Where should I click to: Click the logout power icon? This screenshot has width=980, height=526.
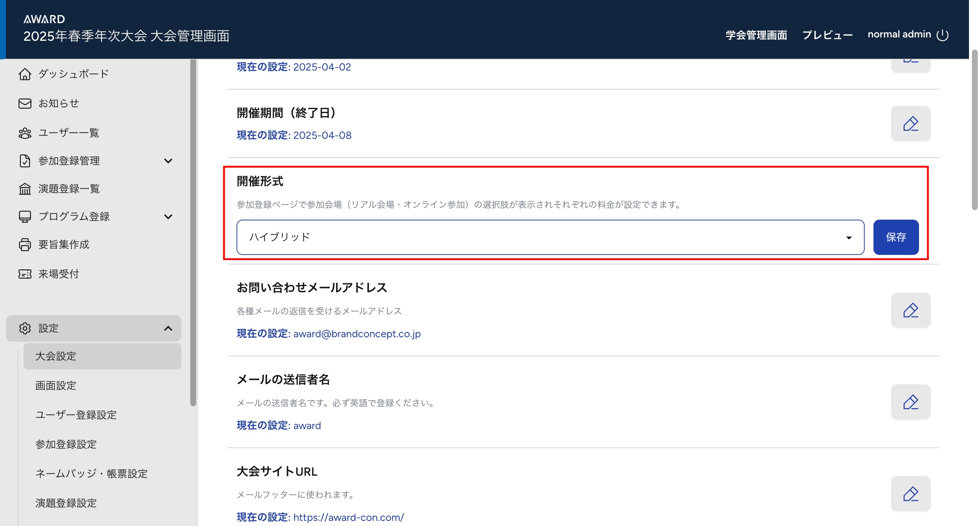942,35
